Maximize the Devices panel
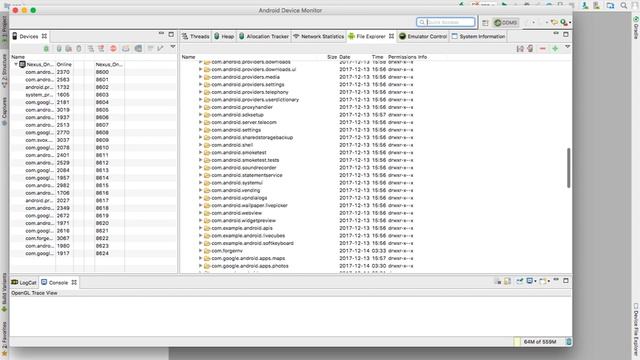The height and width of the screenshot is (360, 640). (171, 34)
